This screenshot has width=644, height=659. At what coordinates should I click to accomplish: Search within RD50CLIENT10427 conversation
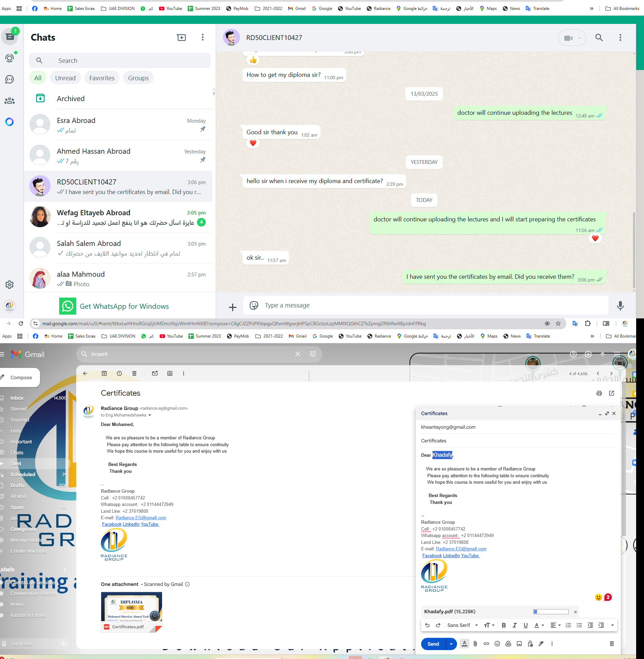599,38
